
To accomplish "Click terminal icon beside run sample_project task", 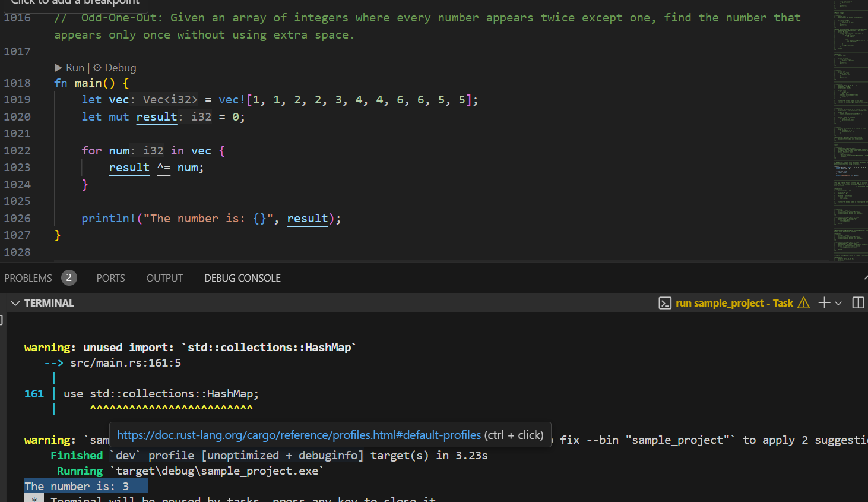I will [665, 303].
